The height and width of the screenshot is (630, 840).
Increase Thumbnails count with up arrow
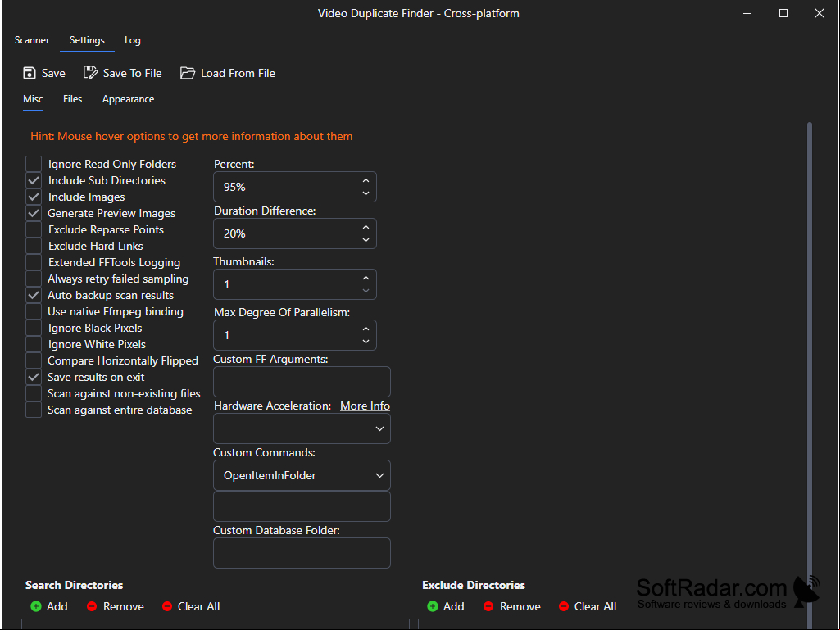click(366, 278)
